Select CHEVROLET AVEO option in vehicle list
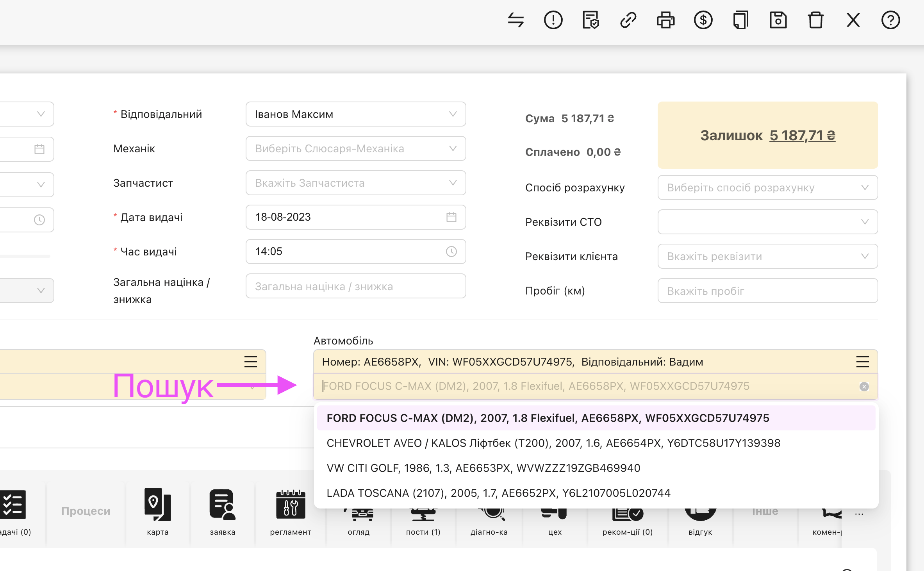924x571 pixels. coord(553,443)
